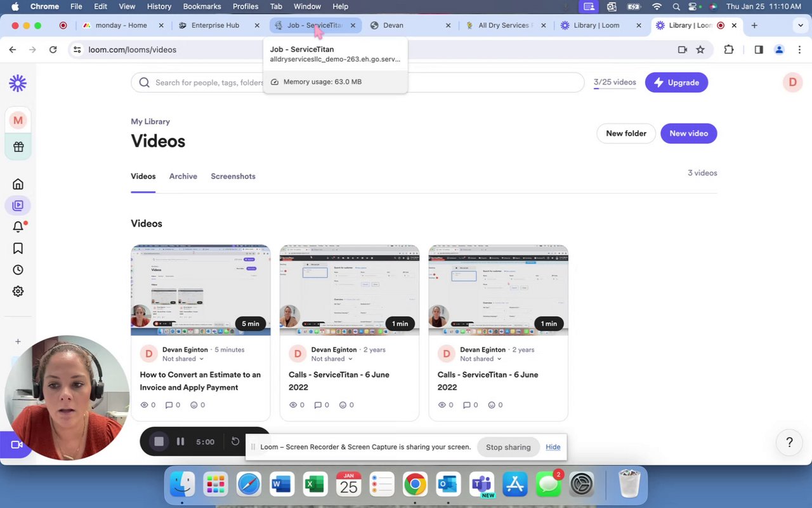Viewport: 812px width, 508px height.
Task: Click the plus icon in Loom sidebar
Action: pyautogui.click(x=18, y=342)
